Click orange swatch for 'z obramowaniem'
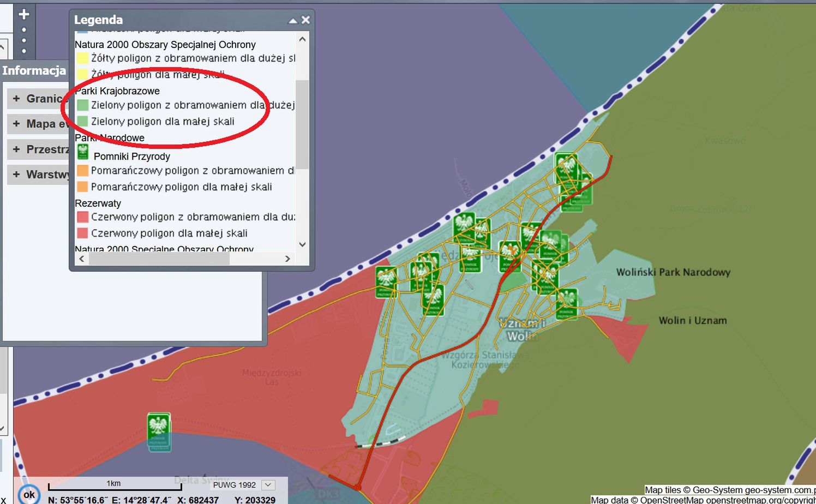Viewport: 816px width, 504px height. tap(83, 170)
